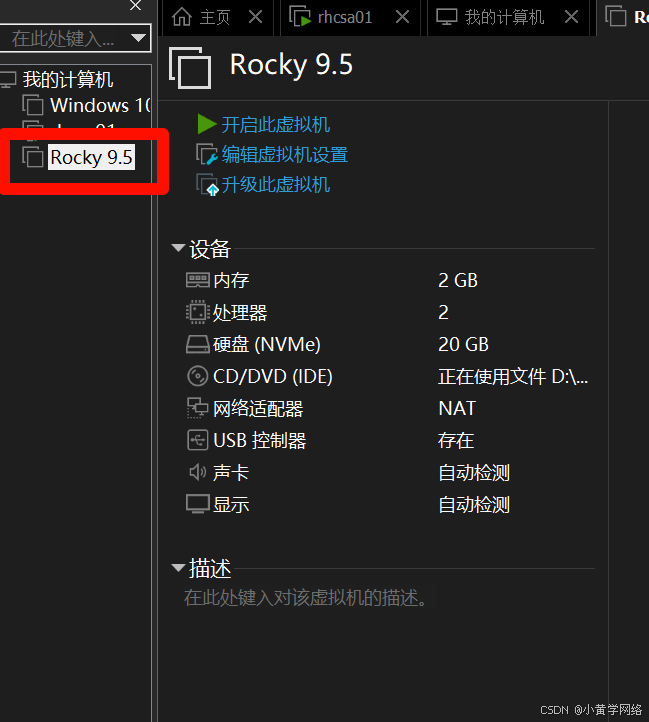Click the VM description text field
The width and height of the screenshot is (649, 722).
pyautogui.click(x=306, y=598)
